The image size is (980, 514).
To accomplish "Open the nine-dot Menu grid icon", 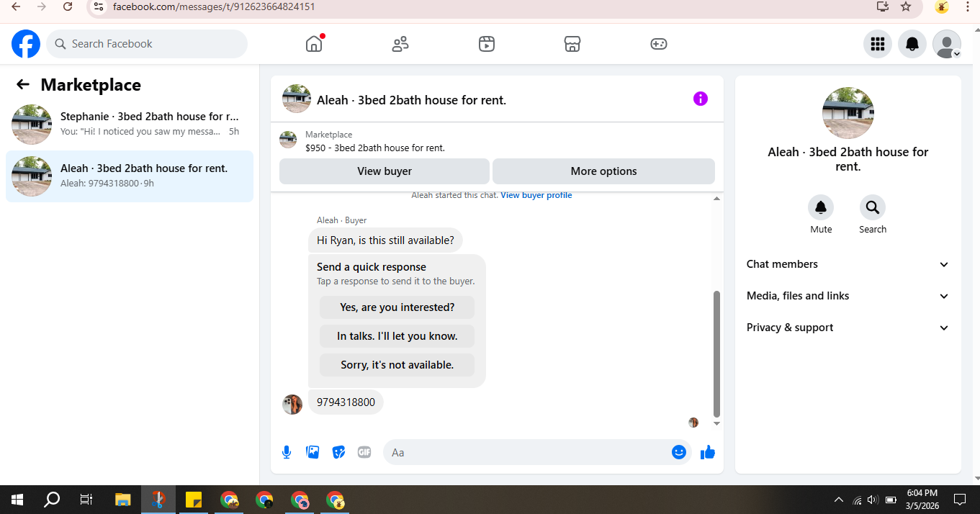I will [x=878, y=44].
